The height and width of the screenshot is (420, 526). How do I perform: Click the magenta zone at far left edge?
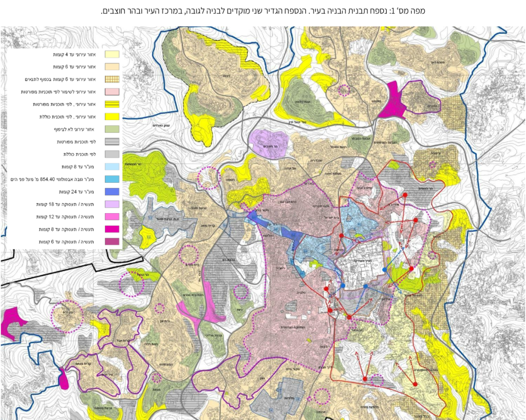click(11, 322)
